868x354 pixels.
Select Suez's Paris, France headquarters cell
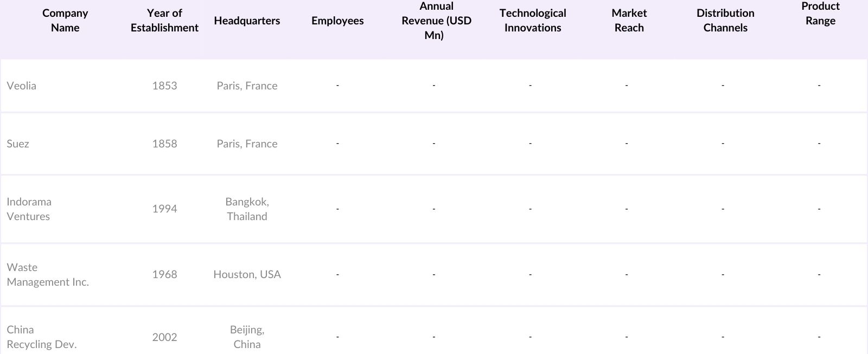[247, 144]
